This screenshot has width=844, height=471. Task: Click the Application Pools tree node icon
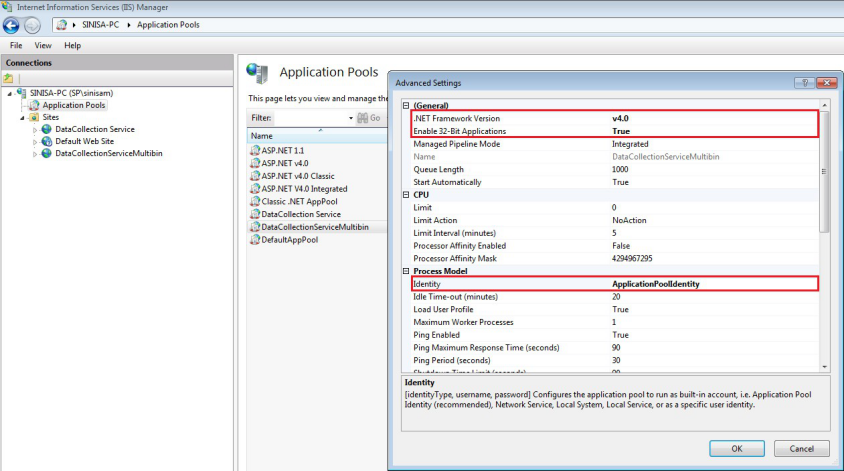tap(34, 105)
